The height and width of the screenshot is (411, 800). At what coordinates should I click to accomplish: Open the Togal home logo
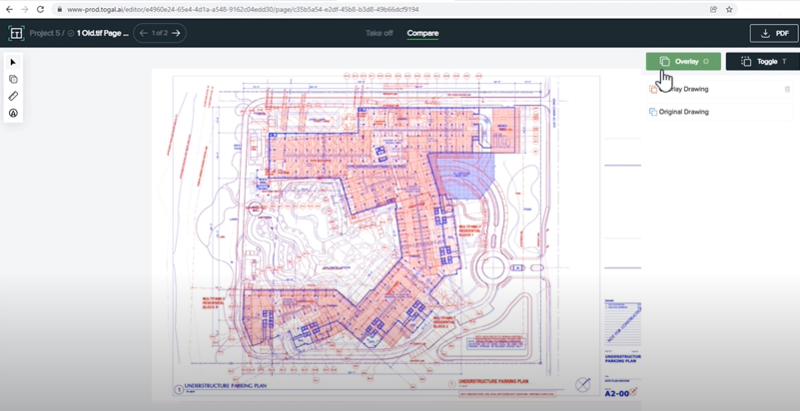tap(16, 33)
